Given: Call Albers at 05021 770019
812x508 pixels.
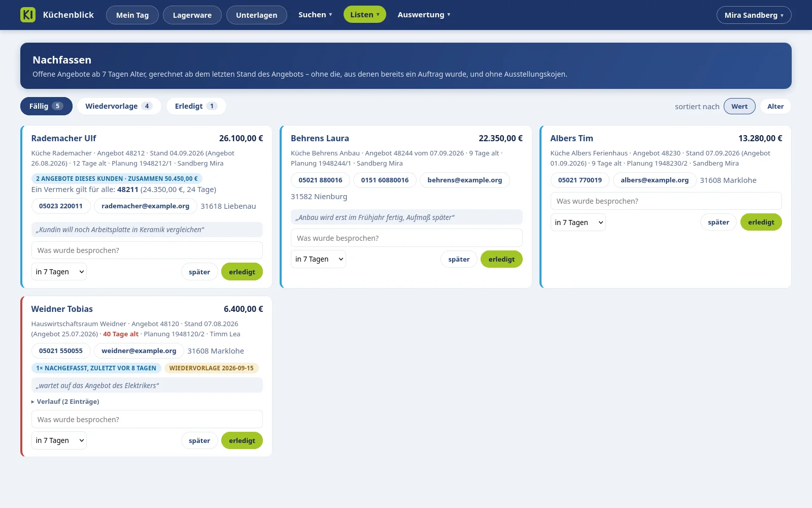Looking at the screenshot, I should [580, 180].
